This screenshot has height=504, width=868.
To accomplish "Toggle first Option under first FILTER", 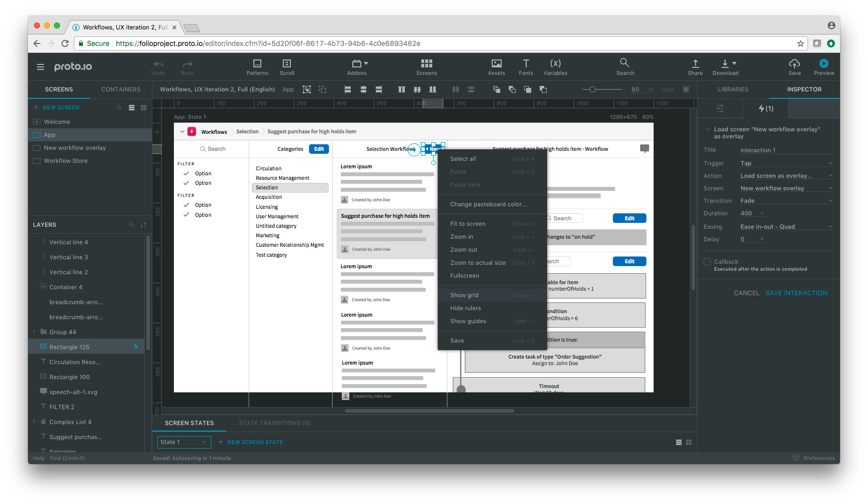I will pyautogui.click(x=186, y=173).
